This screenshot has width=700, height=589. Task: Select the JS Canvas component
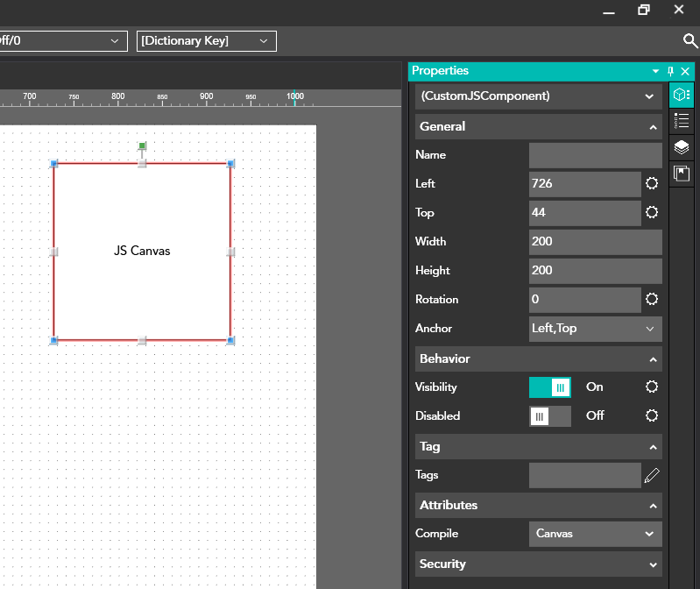pos(142,252)
